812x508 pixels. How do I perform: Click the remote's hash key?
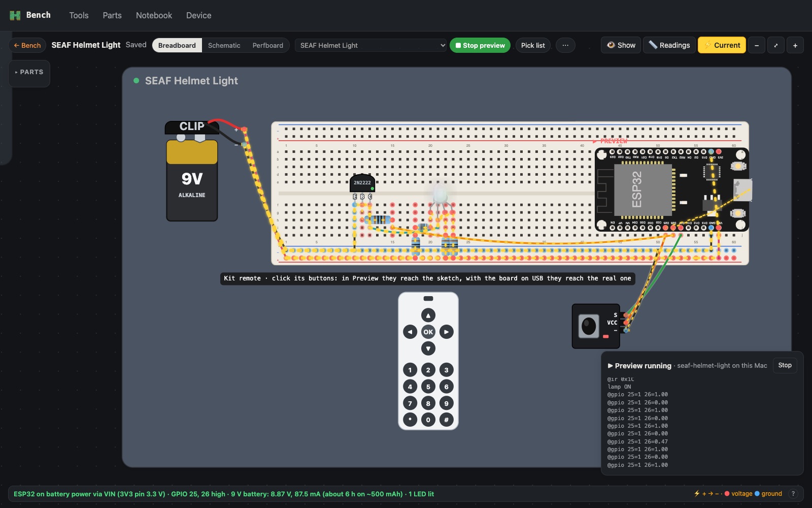click(447, 420)
